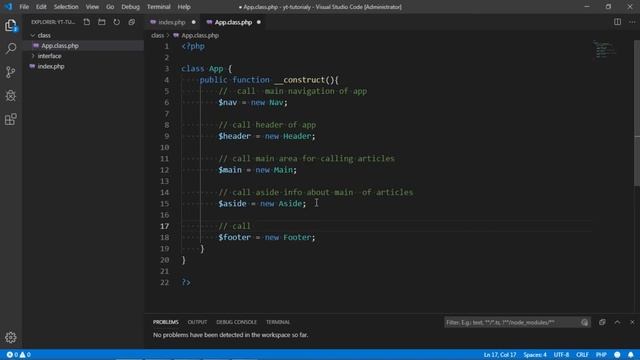
Task: Create a new file in Explorer
Action: (87, 22)
